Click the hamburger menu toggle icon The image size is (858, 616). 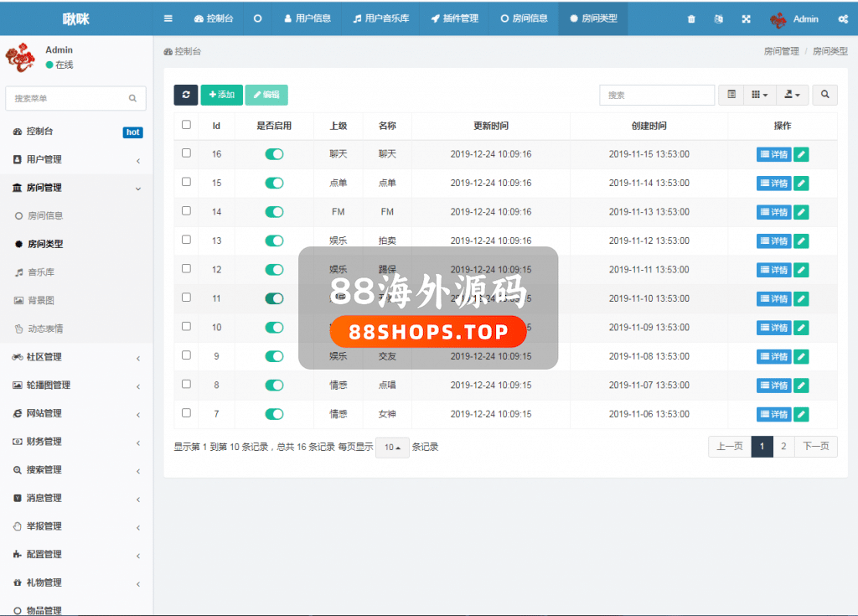[168, 18]
